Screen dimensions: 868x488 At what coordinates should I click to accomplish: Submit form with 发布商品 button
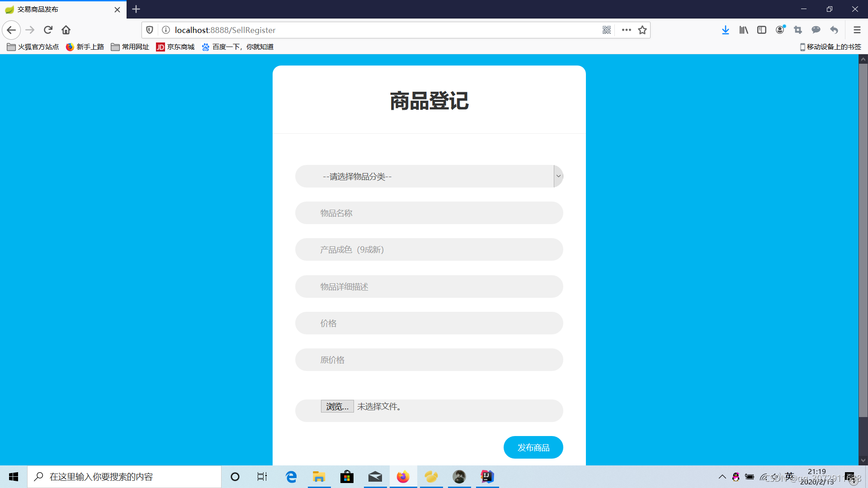(533, 447)
